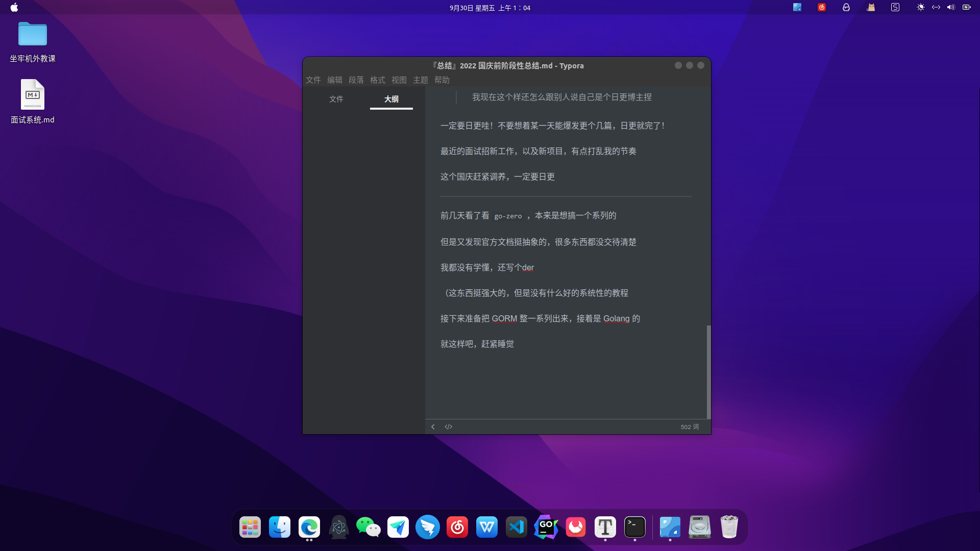Click the blockquote line 我现在这个样
Screen dimensions: 980x551
(562, 97)
